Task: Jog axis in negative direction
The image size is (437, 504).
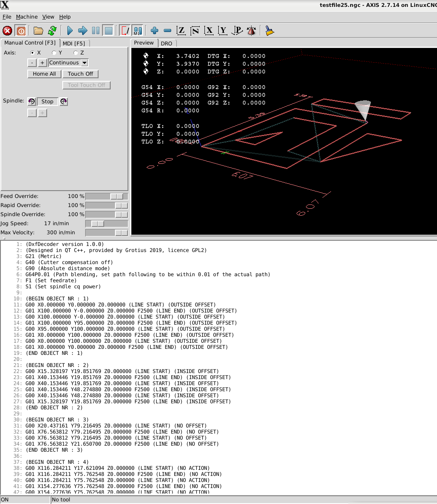Action: [x=32, y=63]
